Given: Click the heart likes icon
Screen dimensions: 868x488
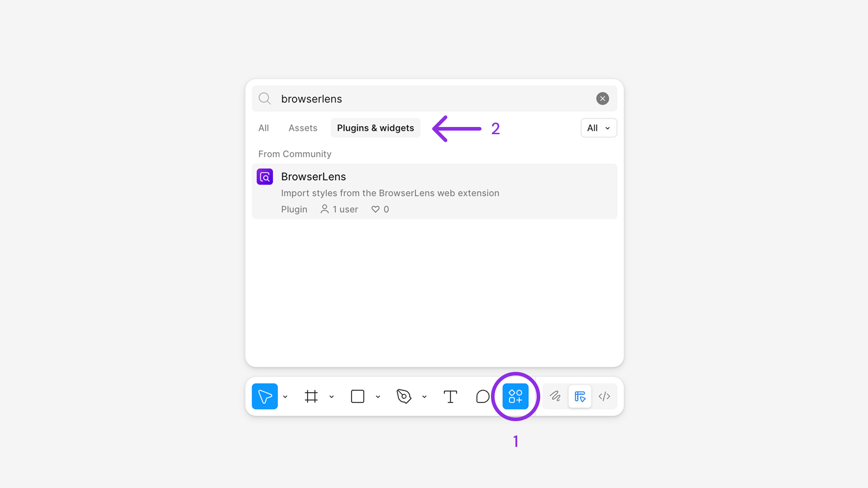Looking at the screenshot, I should point(375,209).
